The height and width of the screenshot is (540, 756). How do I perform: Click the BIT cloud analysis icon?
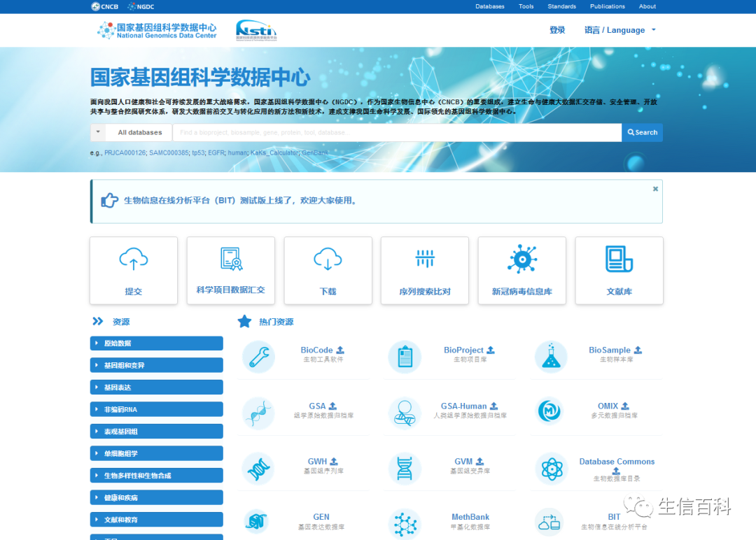(x=549, y=523)
